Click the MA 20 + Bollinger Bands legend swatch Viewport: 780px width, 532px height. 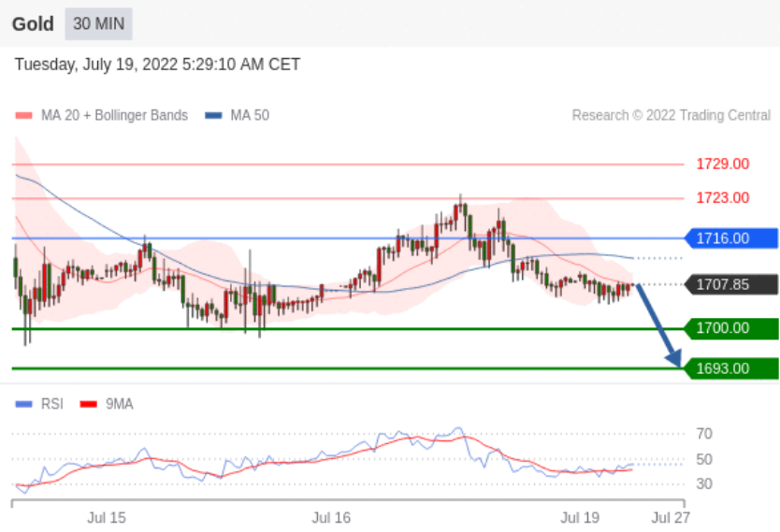[x=24, y=115]
